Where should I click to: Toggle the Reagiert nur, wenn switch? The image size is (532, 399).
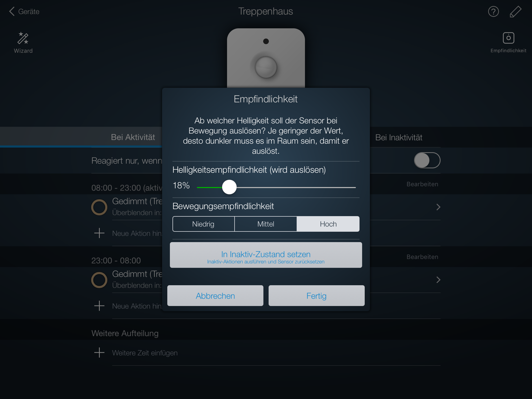point(427,160)
